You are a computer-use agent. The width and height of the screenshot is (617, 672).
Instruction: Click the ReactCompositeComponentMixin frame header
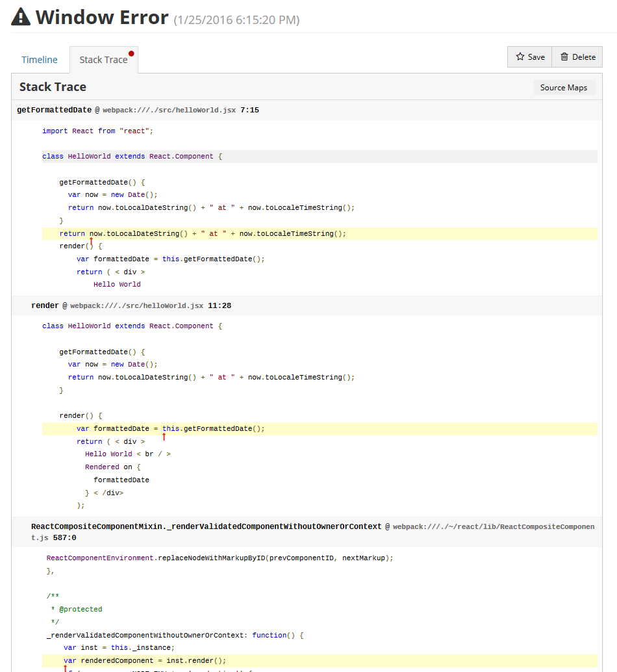coord(307,532)
